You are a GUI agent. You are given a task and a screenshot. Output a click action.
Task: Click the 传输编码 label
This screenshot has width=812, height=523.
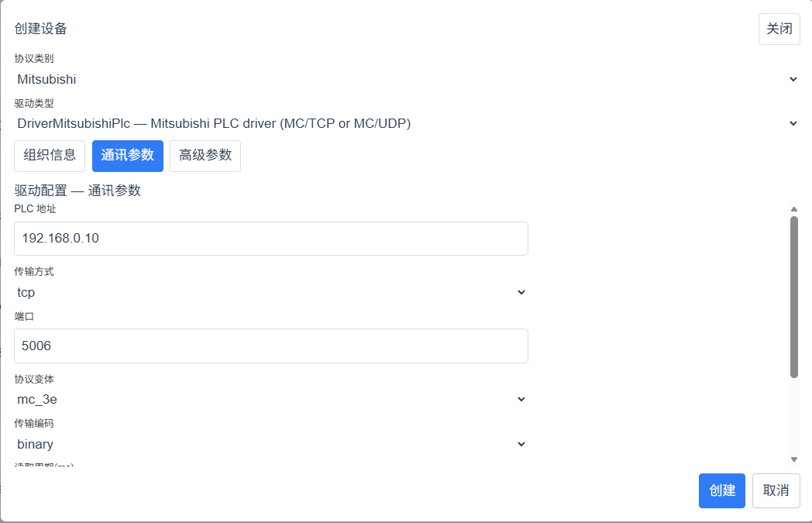click(34, 424)
